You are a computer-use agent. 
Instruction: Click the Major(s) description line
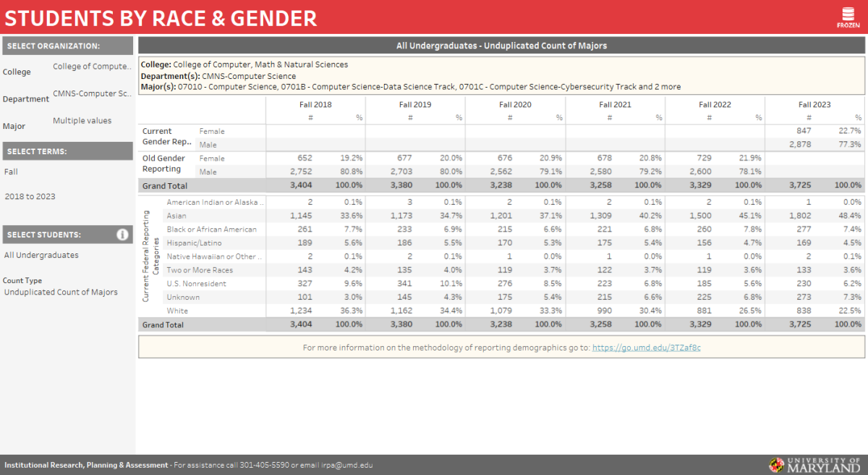[x=410, y=87]
